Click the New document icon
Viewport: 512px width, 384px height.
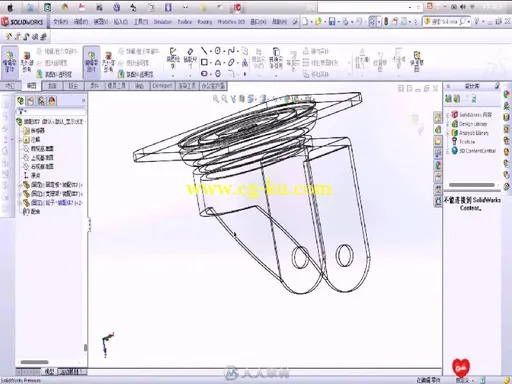305,22
